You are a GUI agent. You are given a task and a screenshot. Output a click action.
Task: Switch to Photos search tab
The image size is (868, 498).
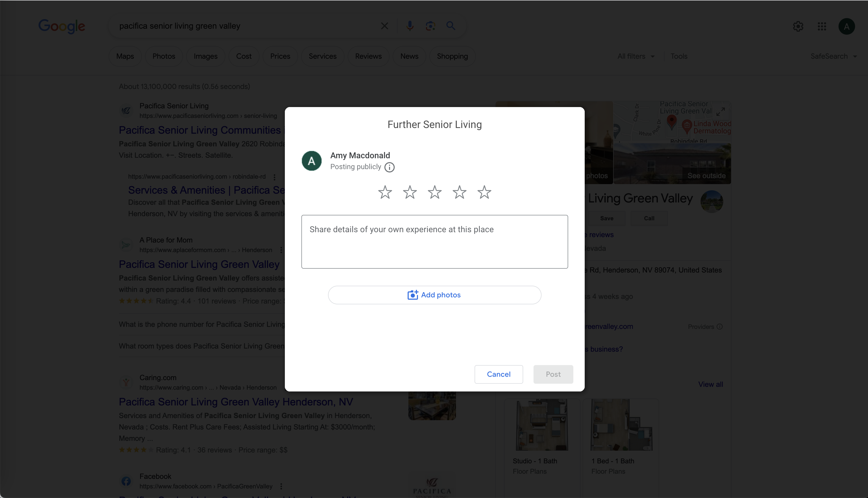click(x=164, y=56)
